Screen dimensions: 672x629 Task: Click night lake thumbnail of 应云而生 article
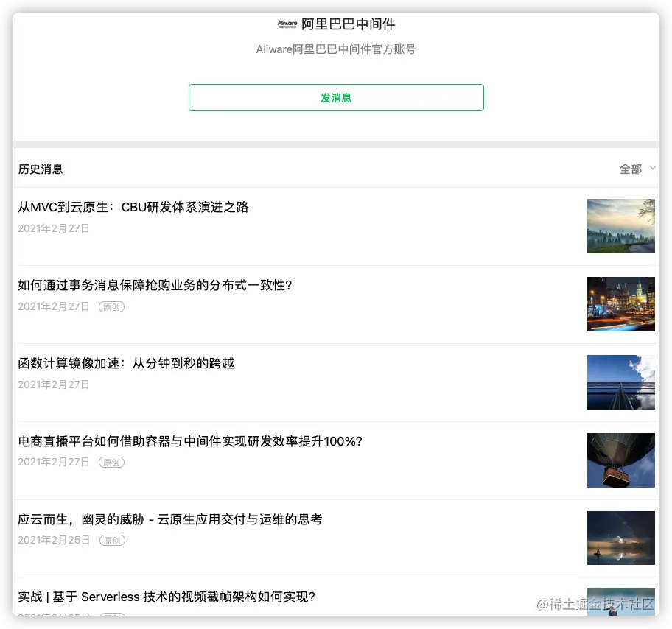(620, 538)
